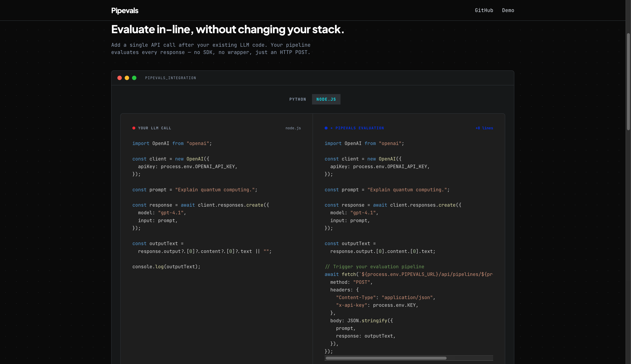Click the console.log(outputText) line

[x=166, y=267]
